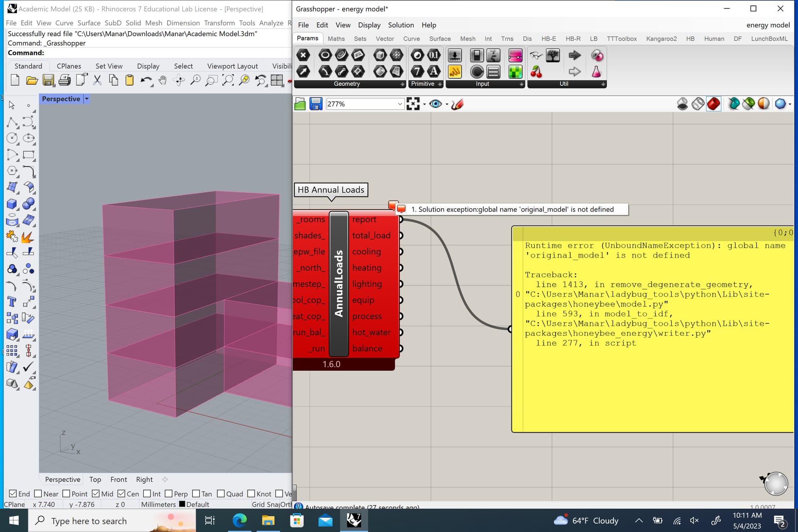Expand the Geometry panel in Params ribbon
798x532 pixels.
point(402,84)
